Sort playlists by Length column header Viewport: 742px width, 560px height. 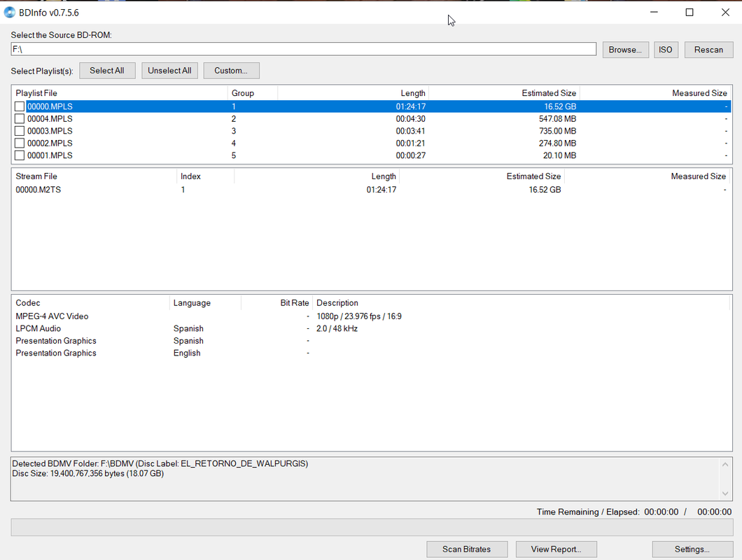pos(353,93)
